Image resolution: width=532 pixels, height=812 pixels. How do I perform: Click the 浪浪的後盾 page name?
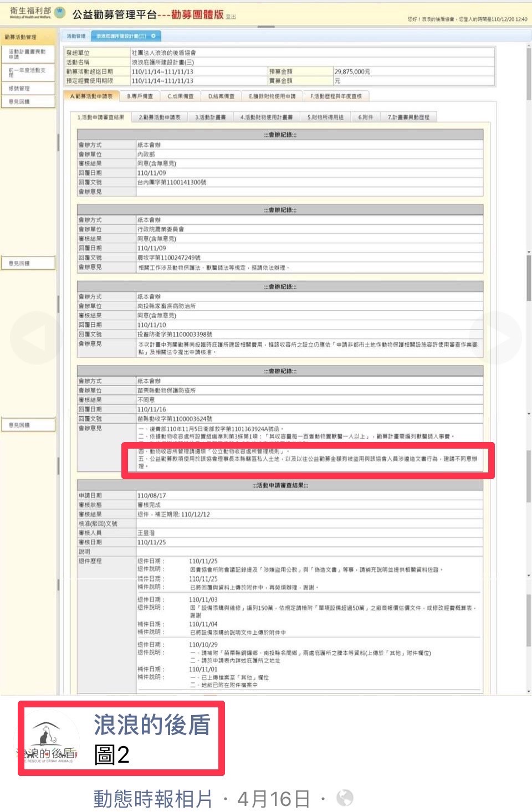pyautogui.click(x=152, y=725)
